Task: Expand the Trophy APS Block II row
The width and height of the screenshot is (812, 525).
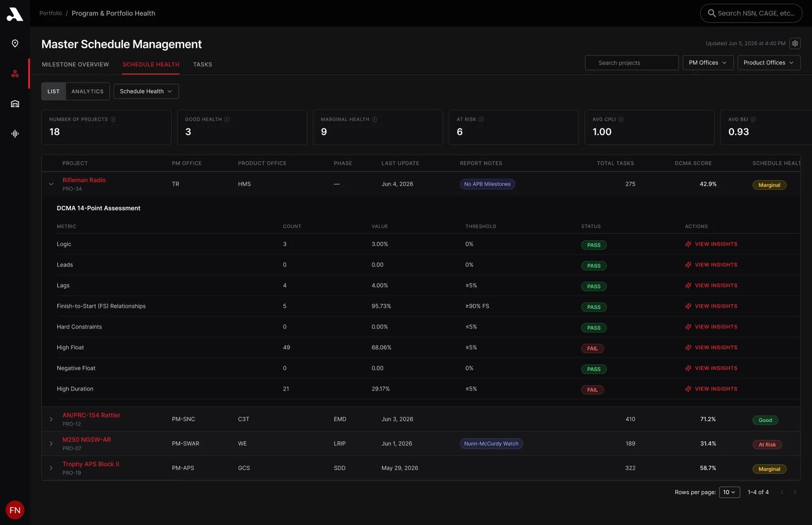Action: (51, 468)
